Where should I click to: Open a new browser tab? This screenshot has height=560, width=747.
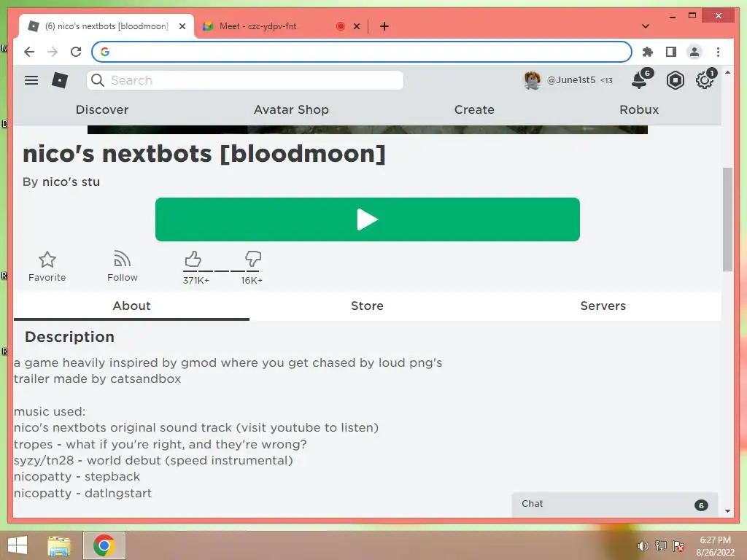pos(384,26)
